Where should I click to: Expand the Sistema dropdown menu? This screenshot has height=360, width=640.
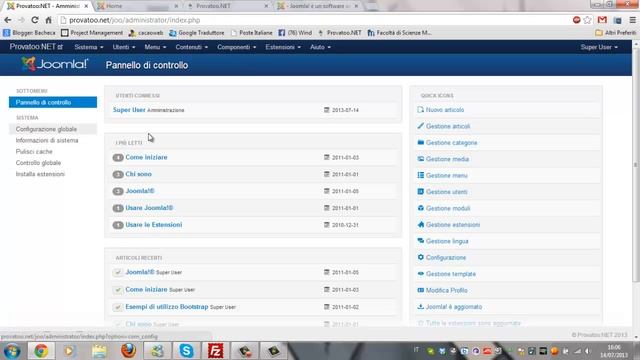click(x=89, y=47)
